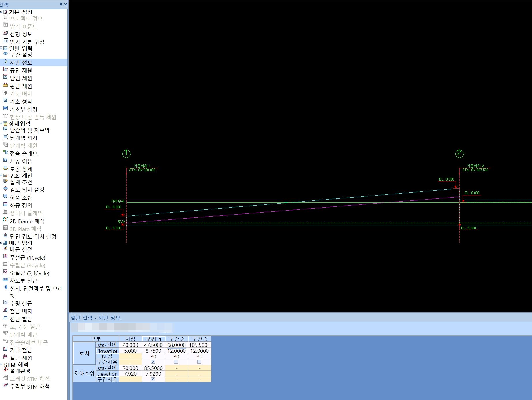This screenshot has width=532, height=400.
Task: Click the 선형 정보 icon in tree
Action: [5, 33]
